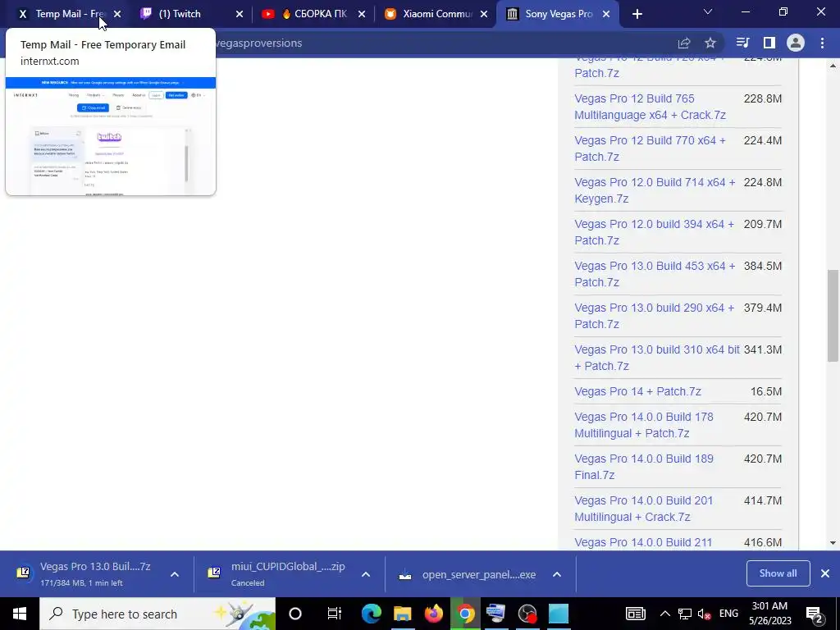Open the Chrome profile avatar
This screenshot has height=630, width=840.
pyautogui.click(x=796, y=43)
